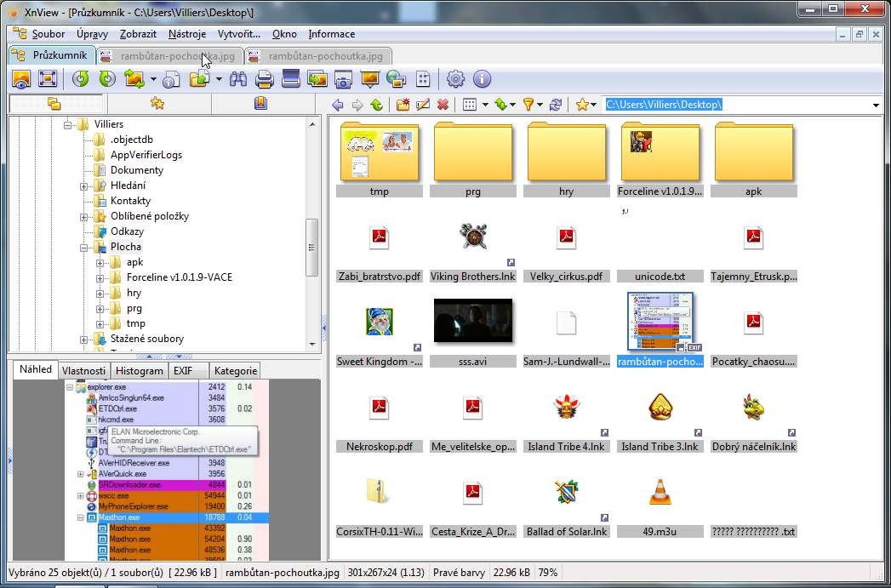Go up one folder level
The image size is (891, 588).
click(376, 105)
